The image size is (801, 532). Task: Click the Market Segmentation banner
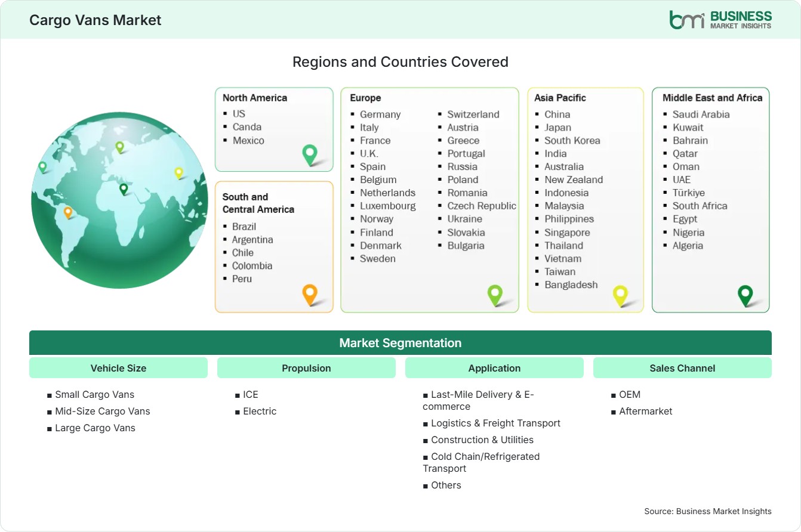pos(400,343)
